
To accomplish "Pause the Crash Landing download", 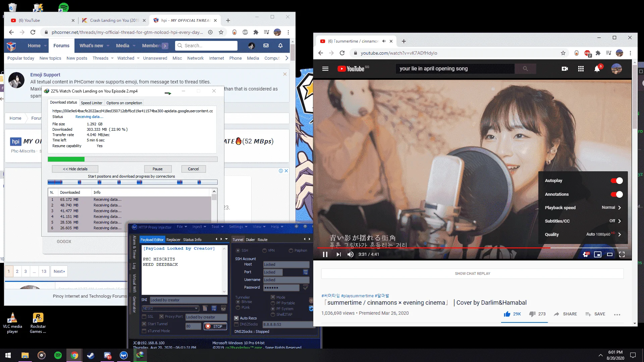I will click(158, 169).
